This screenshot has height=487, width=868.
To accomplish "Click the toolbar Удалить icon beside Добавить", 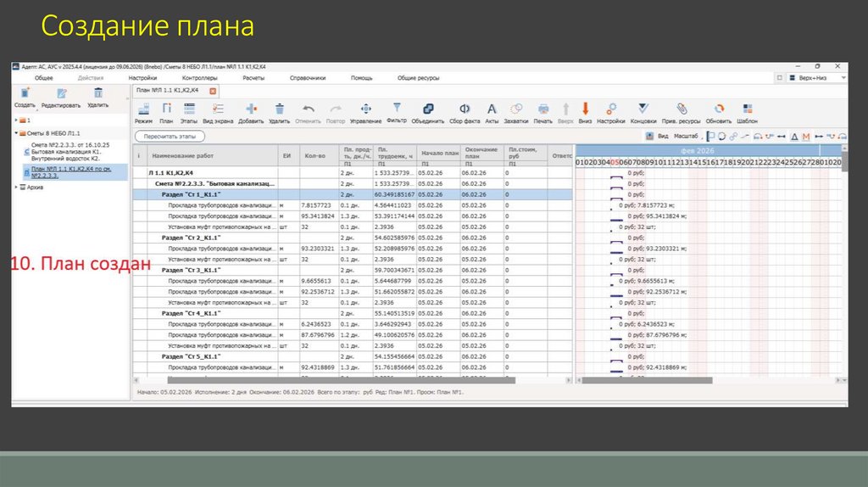I will click(x=280, y=109).
